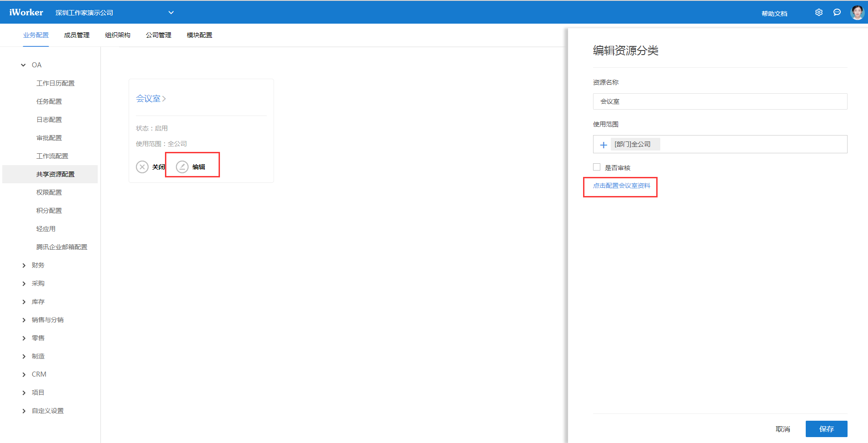
Task: Select 轻应用 in sidebar
Action: 46,229
